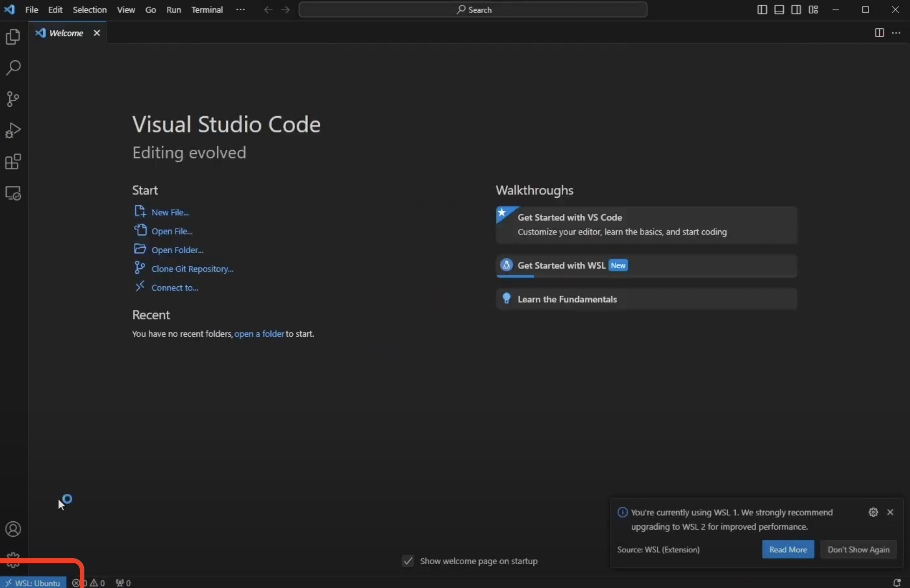This screenshot has width=910, height=588.
Task: Open the File menu
Action: tap(32, 10)
